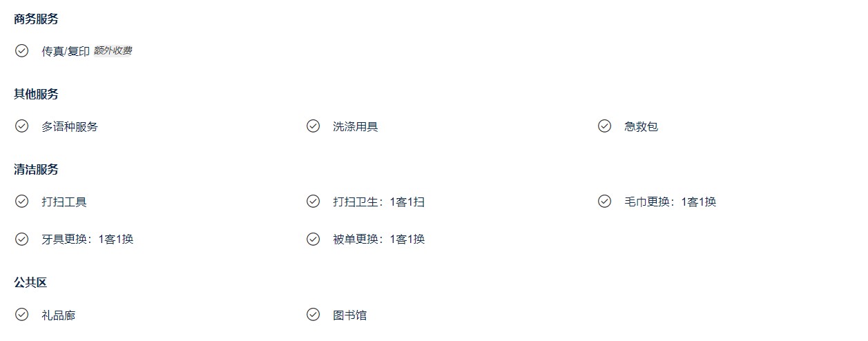Click the check icon beside 急救包
The image size is (868, 341).
[604, 126]
